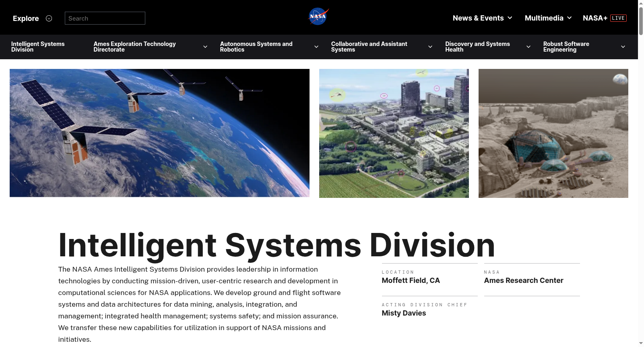The height and width of the screenshot is (347, 644).
Task: Click the NASA meatball logo
Action: click(x=318, y=17)
